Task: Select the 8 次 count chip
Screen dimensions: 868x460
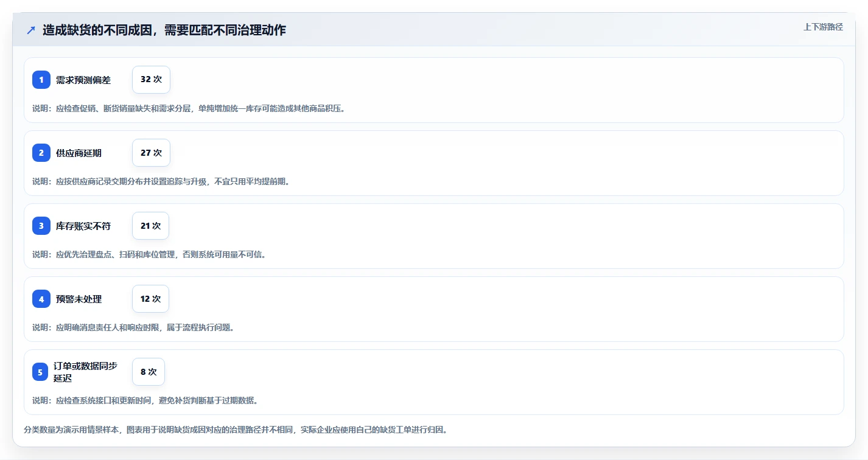Action: [x=149, y=372]
